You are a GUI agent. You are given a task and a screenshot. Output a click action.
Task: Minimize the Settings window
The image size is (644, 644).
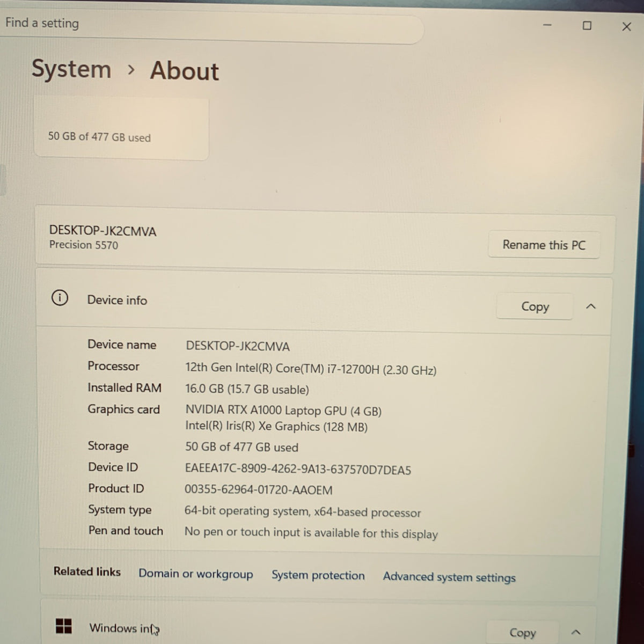click(x=547, y=25)
